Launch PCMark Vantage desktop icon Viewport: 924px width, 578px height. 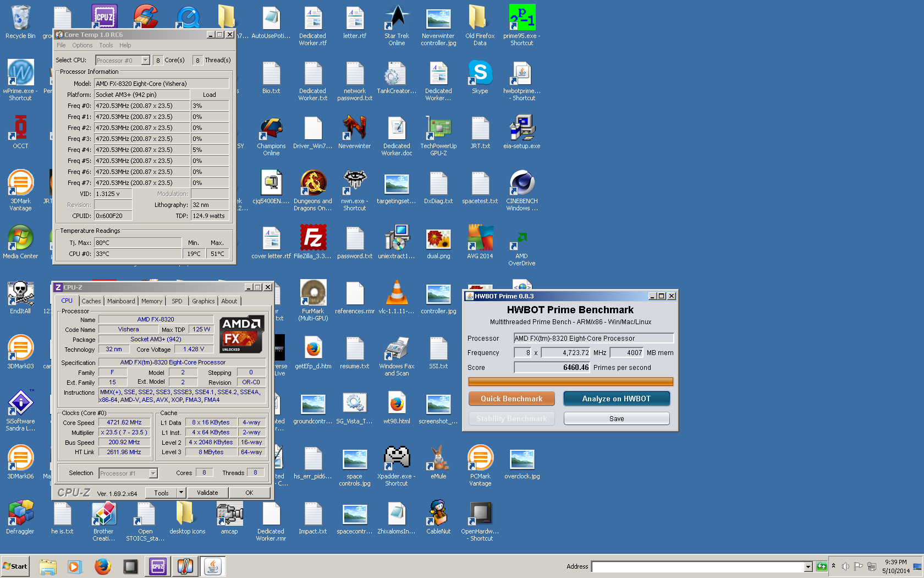(480, 465)
